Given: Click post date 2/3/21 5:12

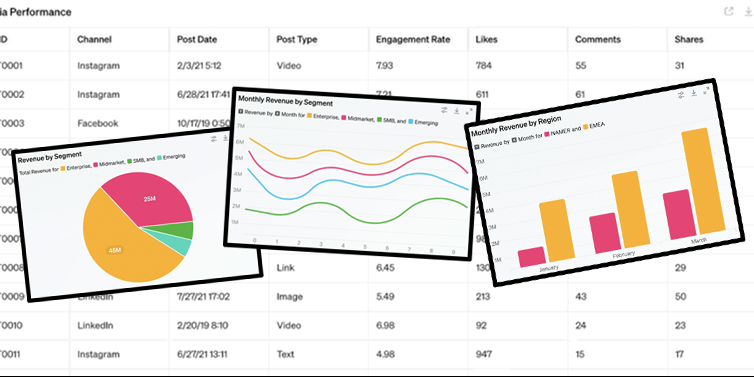Looking at the screenshot, I should (199, 65).
